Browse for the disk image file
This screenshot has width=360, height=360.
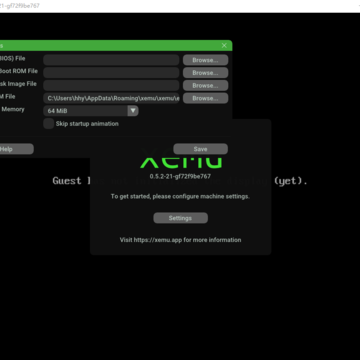coord(205,85)
